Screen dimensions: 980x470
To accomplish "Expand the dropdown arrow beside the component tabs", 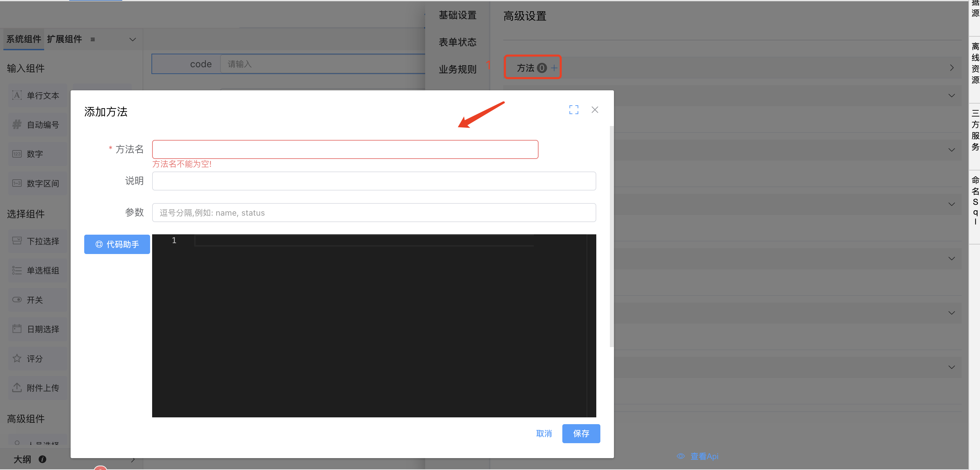I will pos(132,40).
